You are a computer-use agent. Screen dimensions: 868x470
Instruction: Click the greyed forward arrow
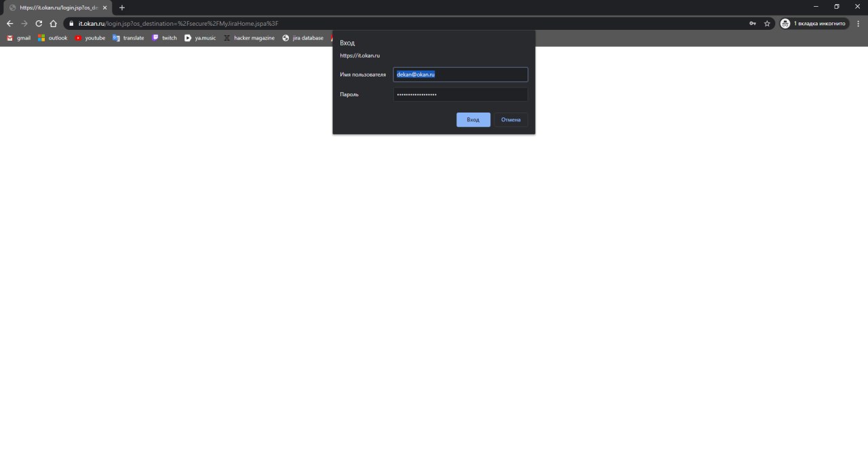click(24, 23)
